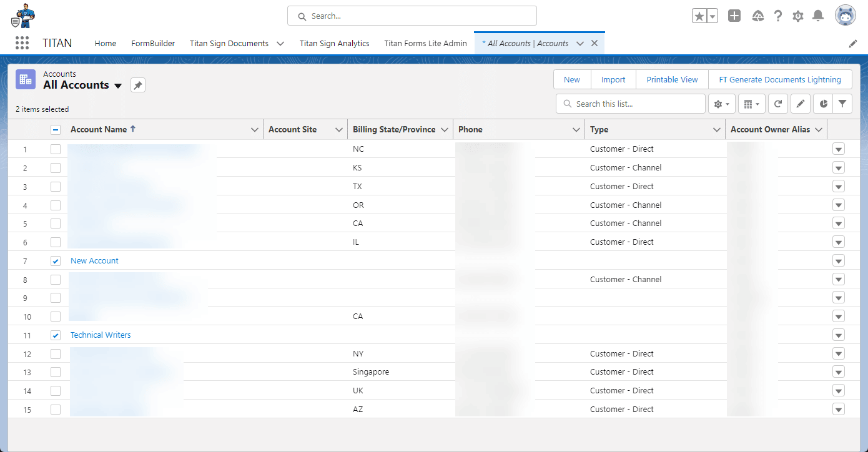Open the Favorites star icon

click(x=699, y=16)
